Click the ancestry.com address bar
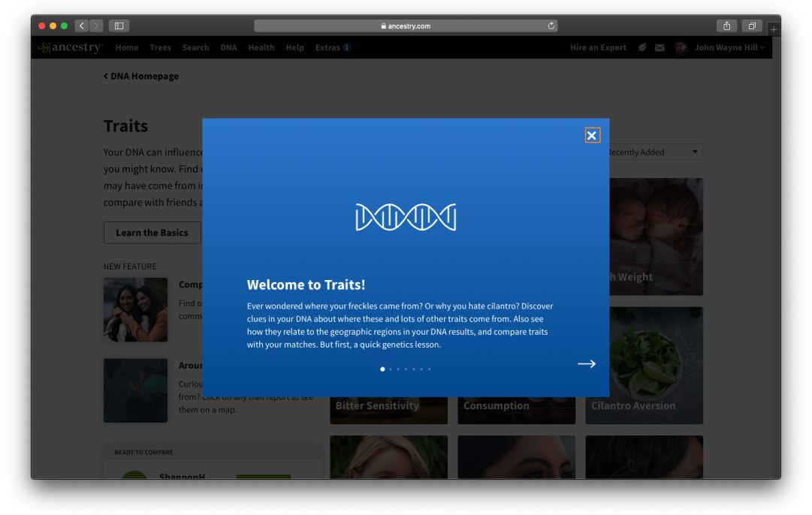Screen dimensions: 812x515 point(406,26)
